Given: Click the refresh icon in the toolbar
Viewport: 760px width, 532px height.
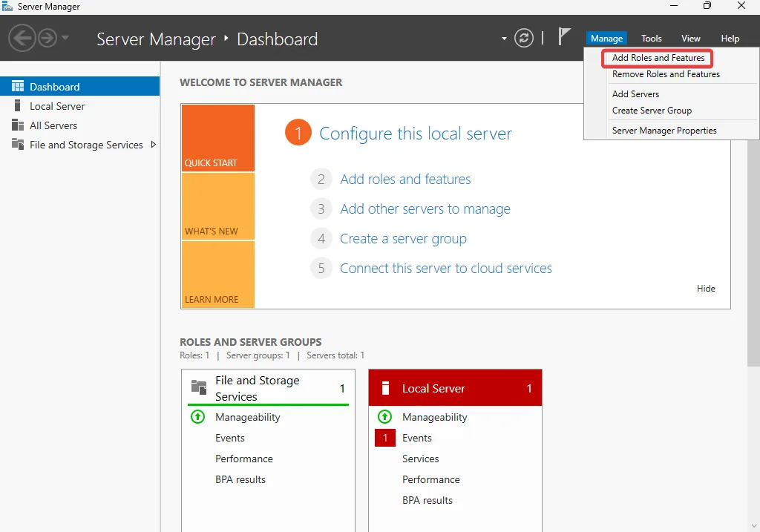Looking at the screenshot, I should coord(524,39).
